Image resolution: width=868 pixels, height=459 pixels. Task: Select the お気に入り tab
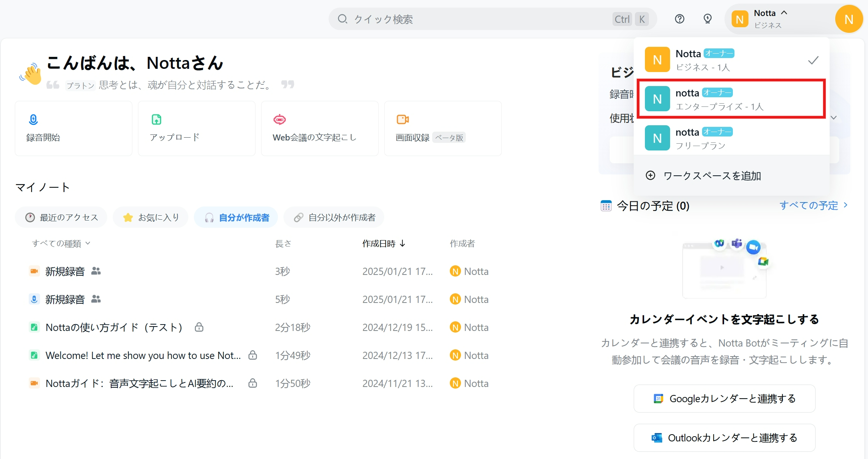tap(150, 217)
